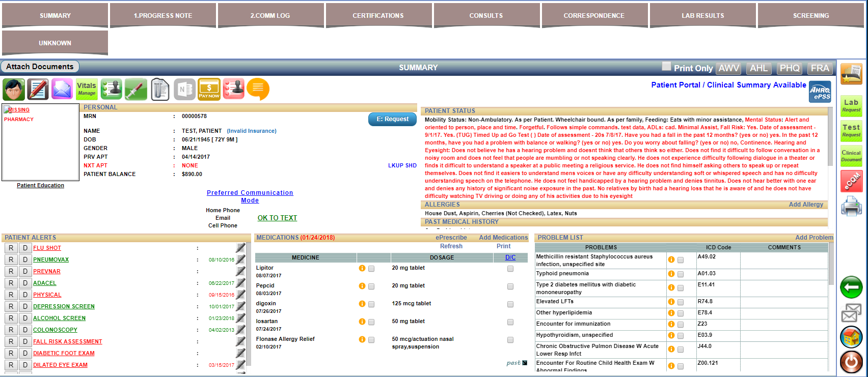
Task: Click the orange info icon beside Lipitor
Action: (x=362, y=268)
